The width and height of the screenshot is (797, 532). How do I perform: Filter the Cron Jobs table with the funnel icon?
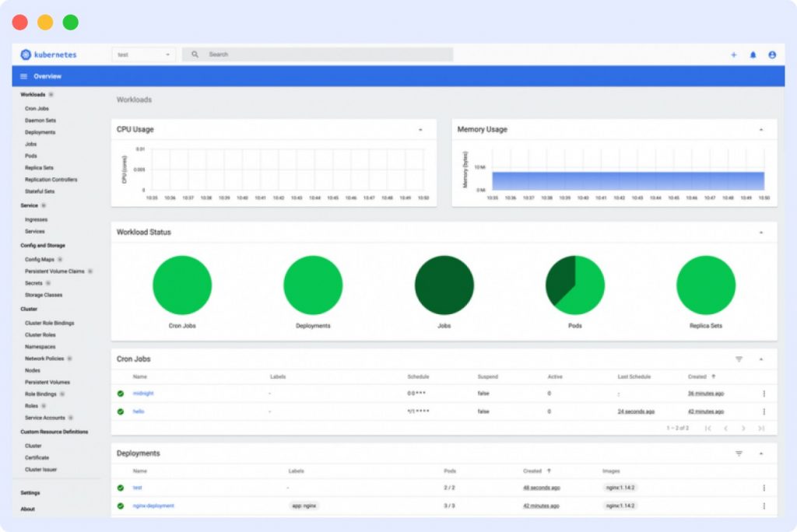coord(738,359)
